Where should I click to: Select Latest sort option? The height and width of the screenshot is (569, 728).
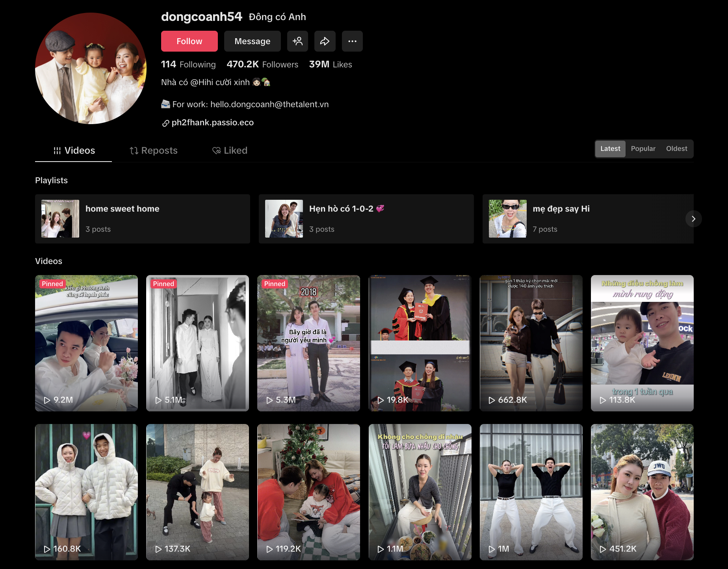(610, 149)
